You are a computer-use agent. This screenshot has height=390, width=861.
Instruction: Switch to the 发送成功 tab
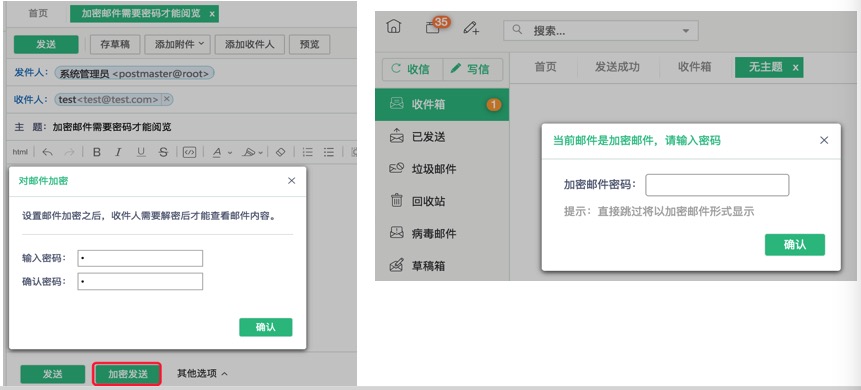pos(617,67)
